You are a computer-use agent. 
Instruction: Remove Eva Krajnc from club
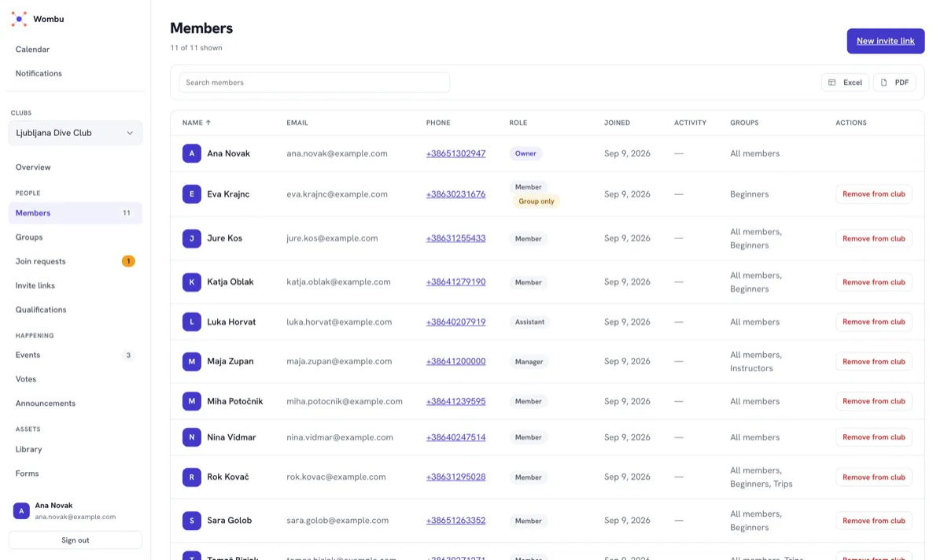(874, 194)
